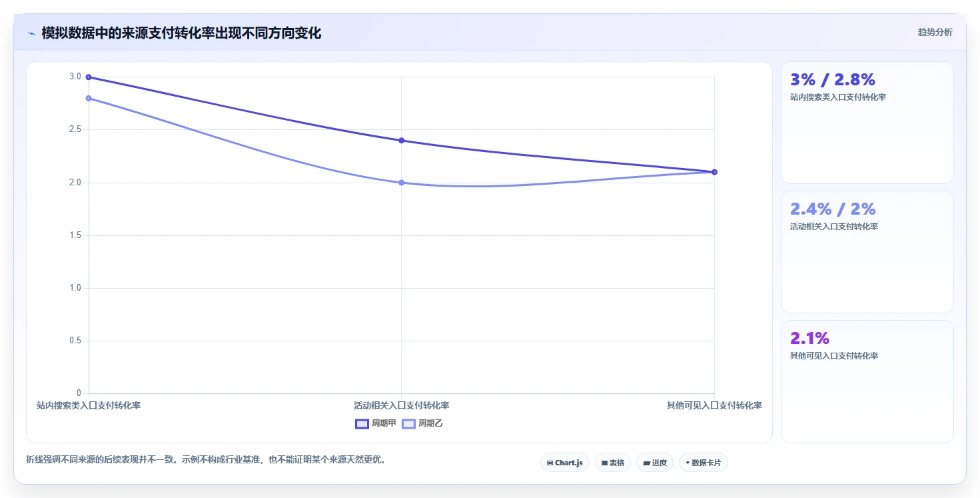
Task: Click the 进度 tag chip
Action: coord(654,463)
